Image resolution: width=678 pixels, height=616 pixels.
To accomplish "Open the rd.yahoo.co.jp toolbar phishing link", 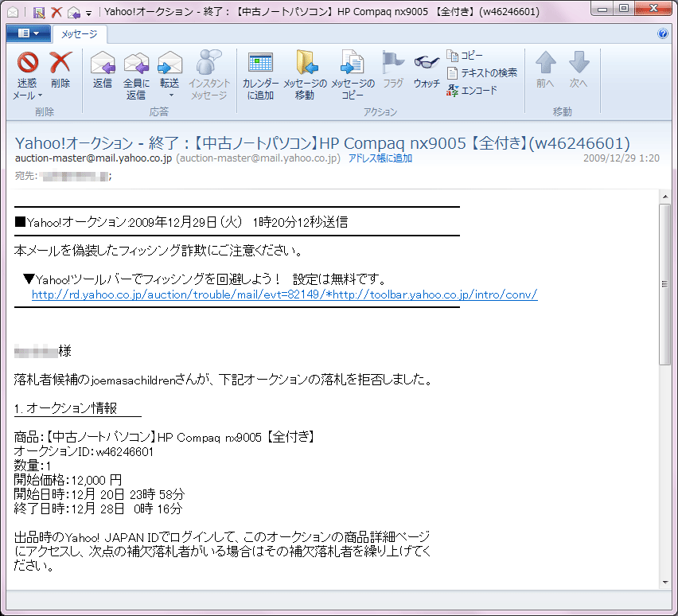I will click(x=285, y=294).
